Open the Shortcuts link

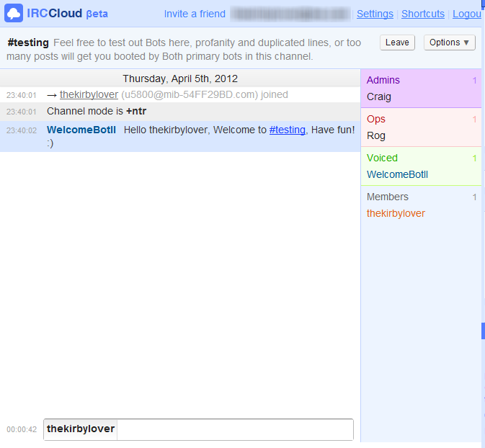[423, 14]
